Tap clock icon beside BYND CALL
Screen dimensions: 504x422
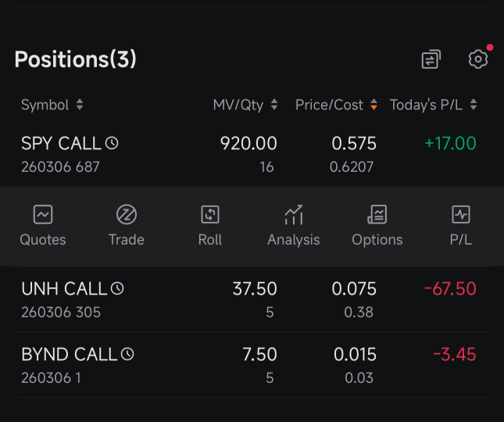pos(127,354)
